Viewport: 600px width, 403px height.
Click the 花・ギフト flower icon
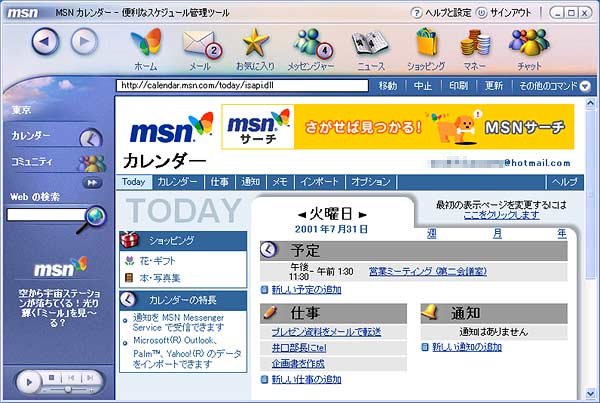coord(130,261)
